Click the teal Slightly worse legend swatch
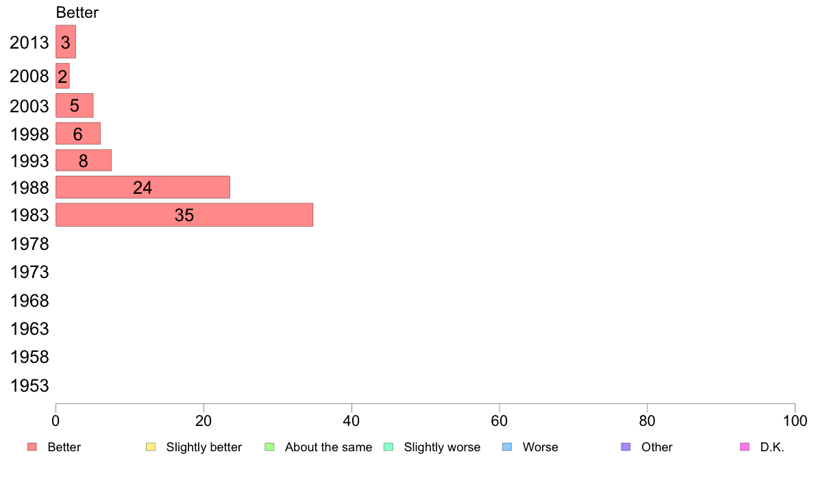 (x=388, y=447)
